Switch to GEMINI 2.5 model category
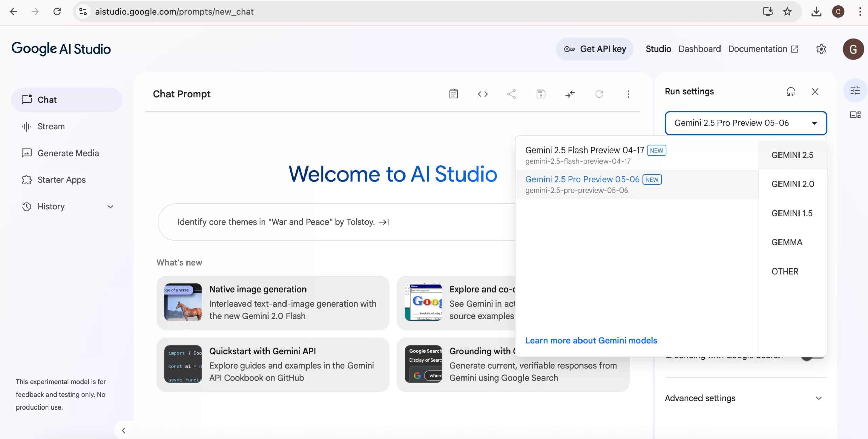868x439 pixels. [x=793, y=155]
